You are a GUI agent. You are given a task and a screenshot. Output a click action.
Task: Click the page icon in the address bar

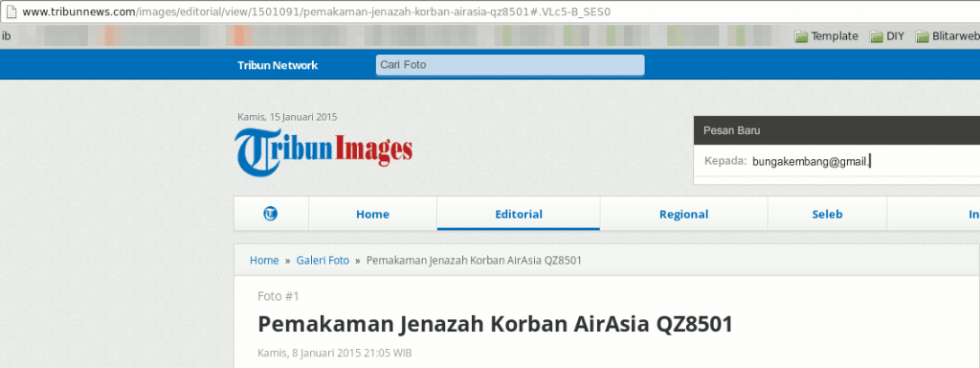tap(11, 11)
